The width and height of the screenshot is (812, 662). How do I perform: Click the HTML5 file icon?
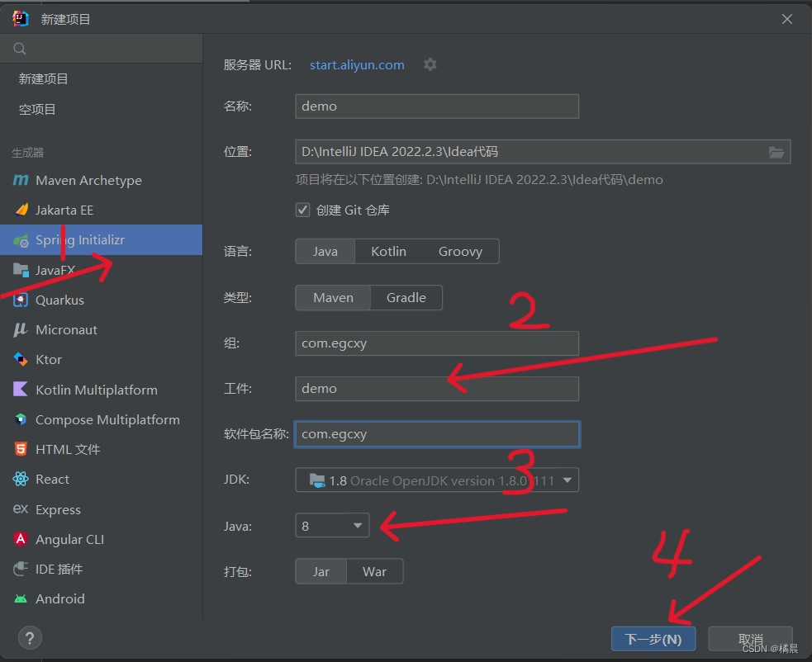(x=21, y=449)
